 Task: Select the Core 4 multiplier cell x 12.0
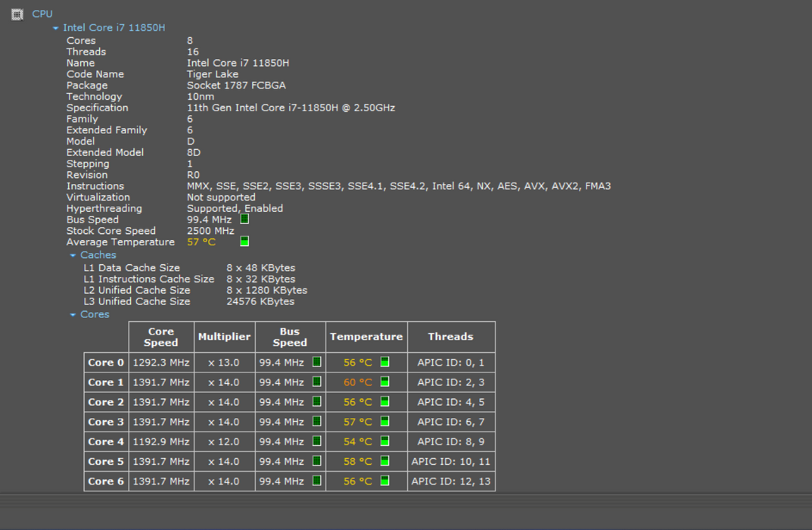click(224, 442)
